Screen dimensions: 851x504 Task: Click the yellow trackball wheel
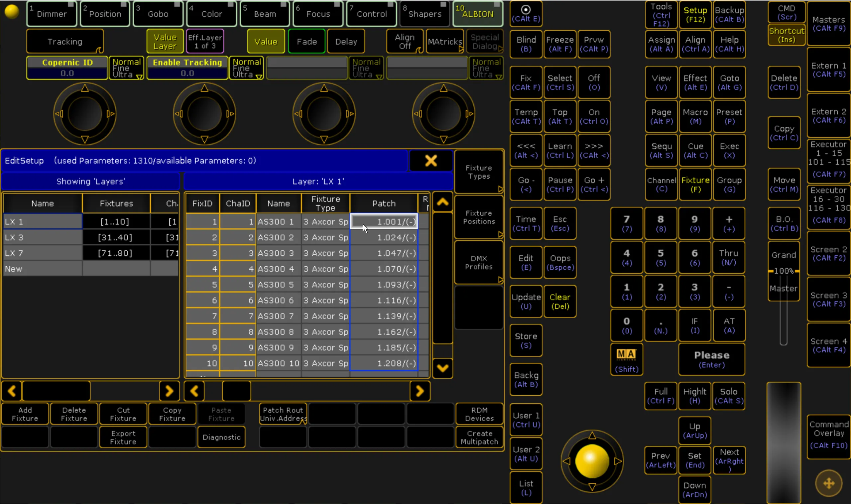[x=592, y=461]
